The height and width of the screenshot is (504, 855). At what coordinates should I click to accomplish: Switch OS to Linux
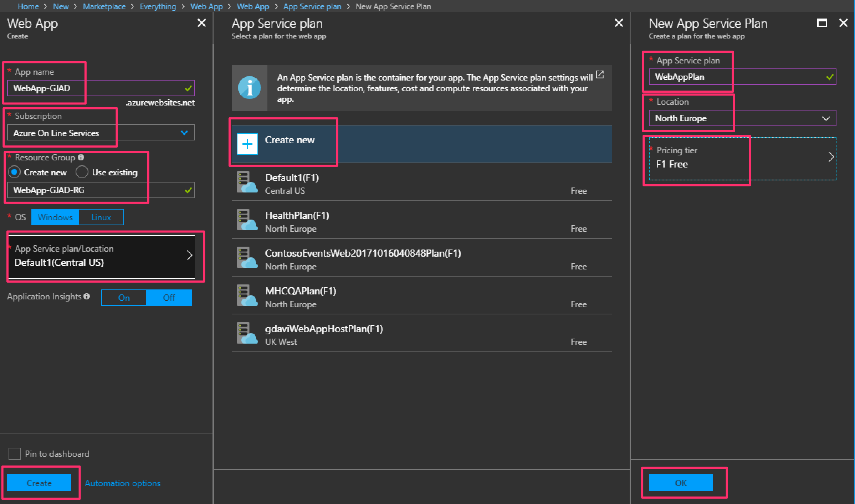[101, 217]
